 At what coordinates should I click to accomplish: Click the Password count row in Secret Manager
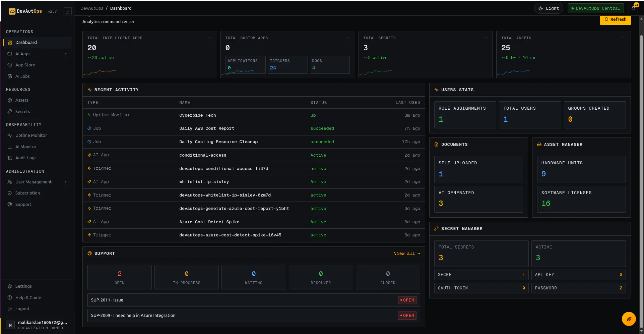tap(578, 288)
